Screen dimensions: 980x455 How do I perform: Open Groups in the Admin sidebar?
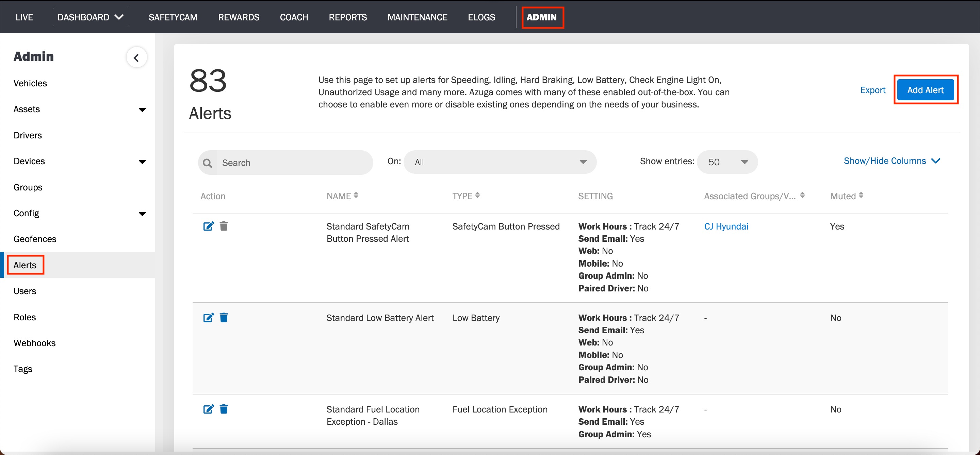coord(28,187)
